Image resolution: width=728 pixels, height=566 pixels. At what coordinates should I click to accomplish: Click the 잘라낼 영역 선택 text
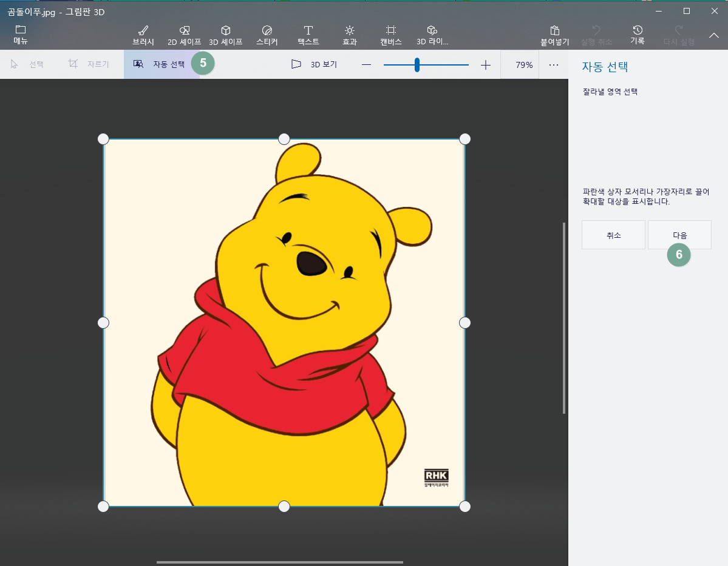pyautogui.click(x=610, y=92)
